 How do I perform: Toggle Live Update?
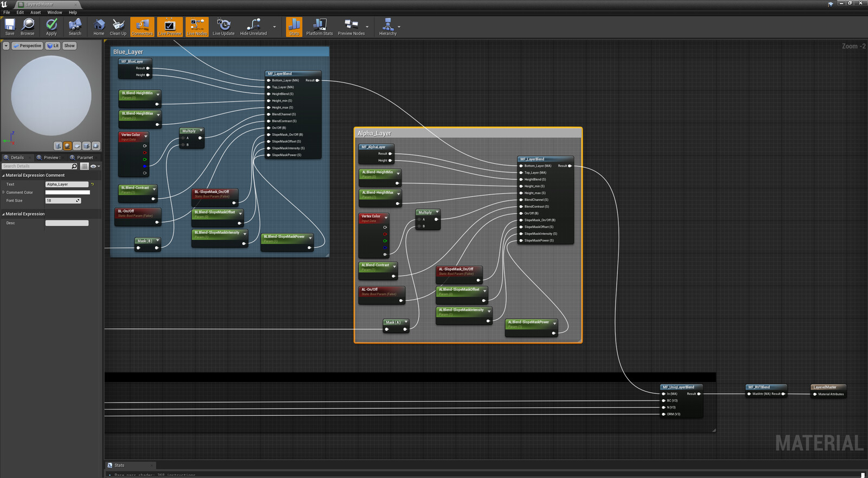pos(224,27)
